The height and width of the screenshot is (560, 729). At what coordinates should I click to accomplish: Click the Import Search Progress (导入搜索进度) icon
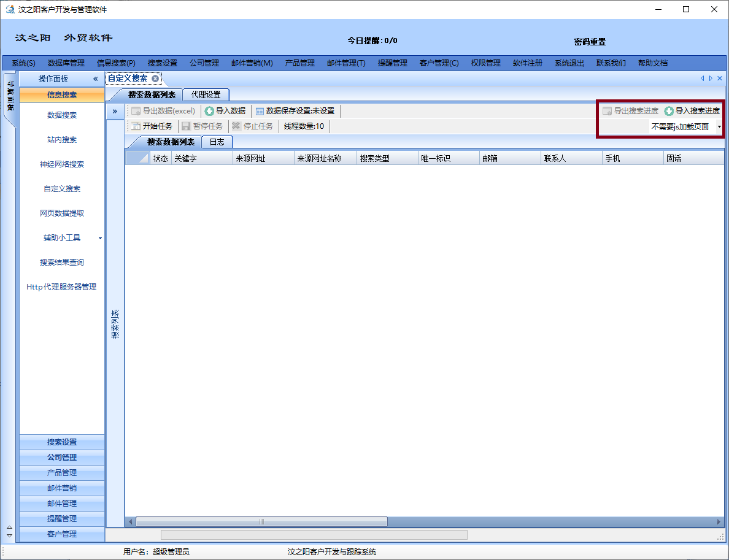(x=669, y=111)
